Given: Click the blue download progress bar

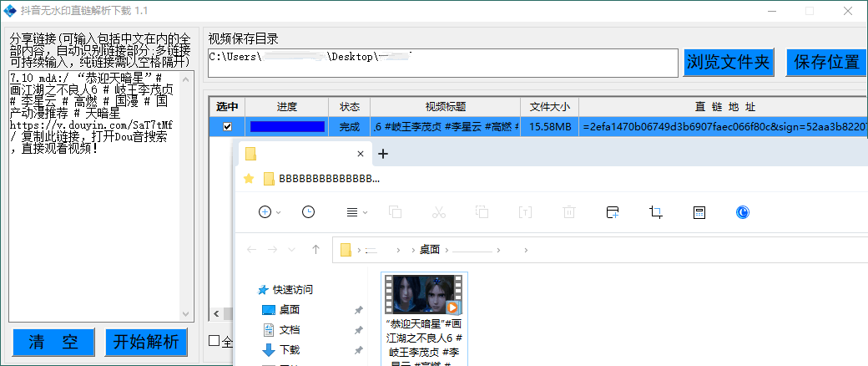Looking at the screenshot, I should 286,127.
